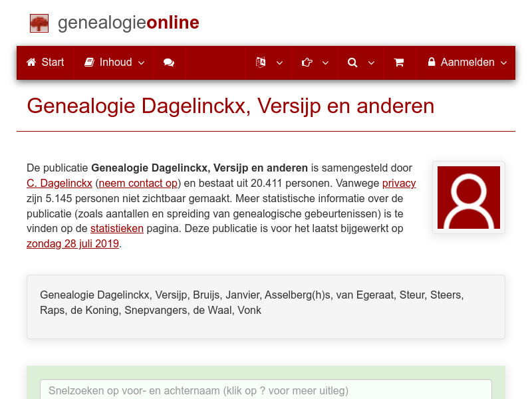The width and height of the screenshot is (532, 399).
Task: Click the author profile avatar image
Action: [469, 198]
